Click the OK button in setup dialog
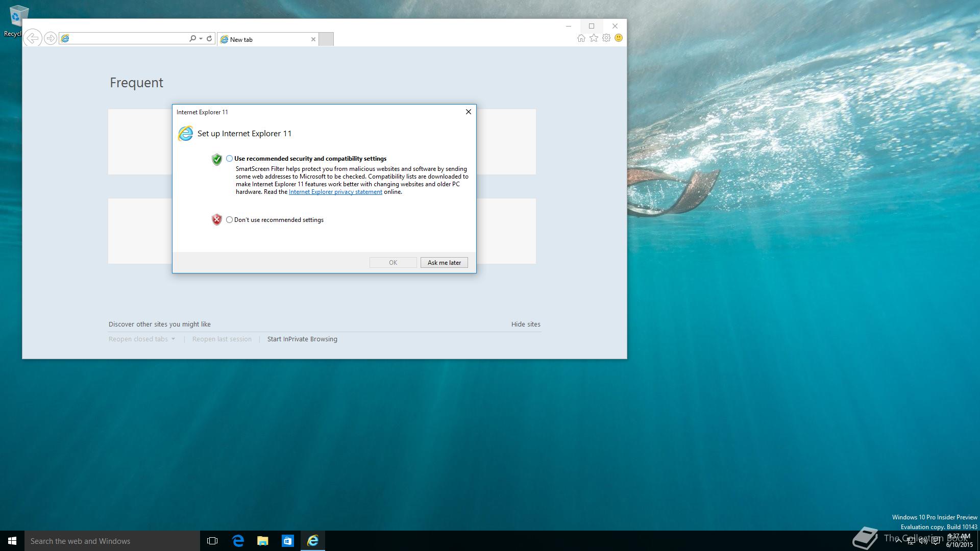The image size is (980, 551). pyautogui.click(x=393, y=263)
